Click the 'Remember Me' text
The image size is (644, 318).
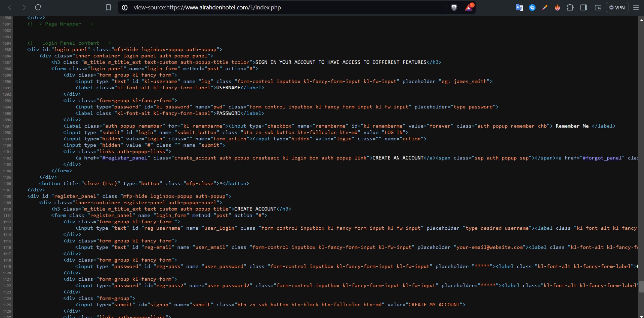pos(572,126)
